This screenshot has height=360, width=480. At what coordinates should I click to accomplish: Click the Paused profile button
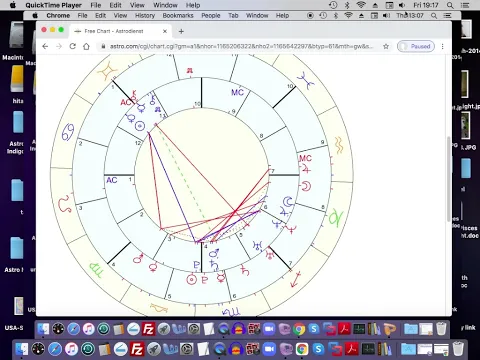point(416,46)
